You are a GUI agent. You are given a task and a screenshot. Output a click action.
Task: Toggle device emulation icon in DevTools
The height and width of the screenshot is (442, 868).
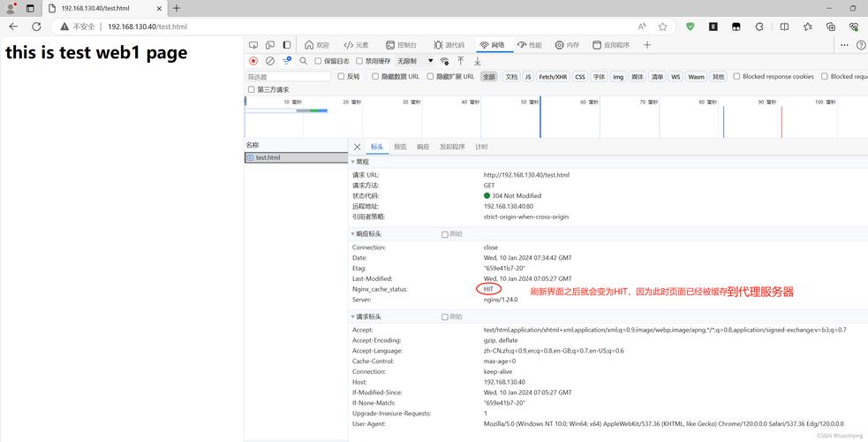[270, 45]
